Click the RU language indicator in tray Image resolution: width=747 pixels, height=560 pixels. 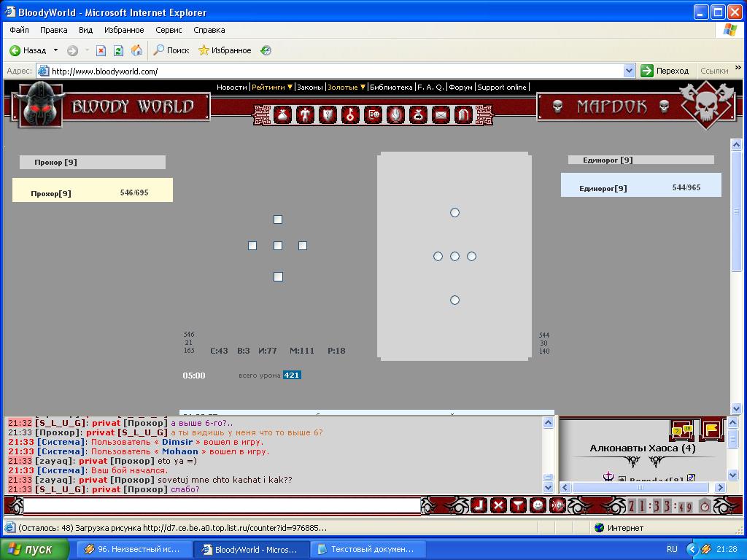click(672, 549)
